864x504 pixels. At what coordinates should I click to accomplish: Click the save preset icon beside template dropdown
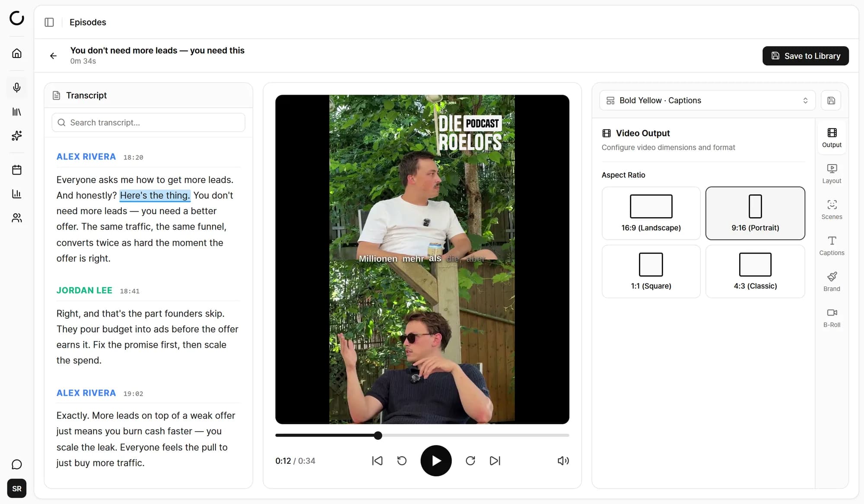(x=831, y=100)
